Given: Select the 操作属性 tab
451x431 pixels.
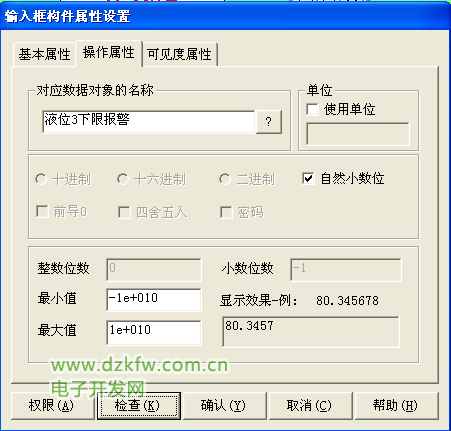Looking at the screenshot, I should 109,53.
